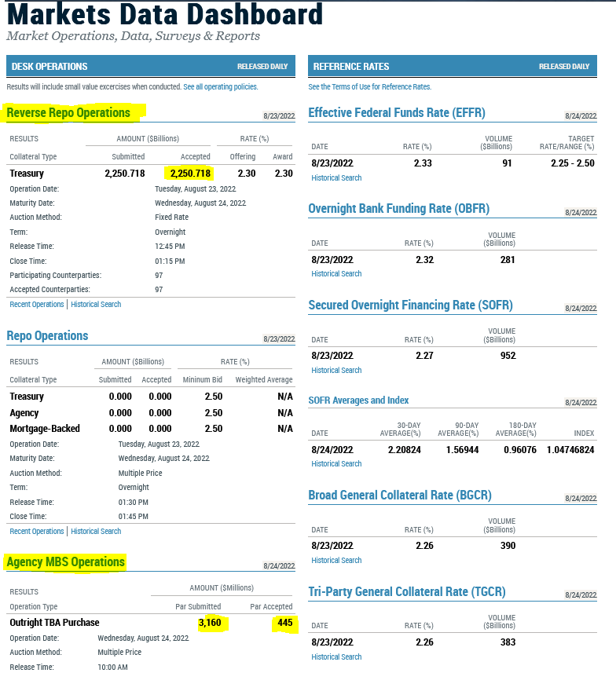Viewport: 616px width, 673px height.
Task: Open the SOFR Averages and Index heading
Action: [358, 401]
